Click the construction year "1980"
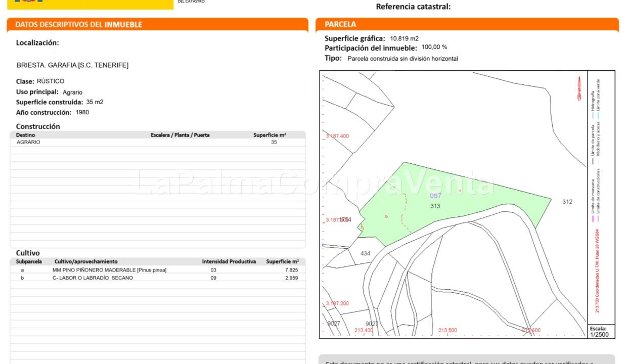The height and width of the screenshot is (364, 627). 82,112
